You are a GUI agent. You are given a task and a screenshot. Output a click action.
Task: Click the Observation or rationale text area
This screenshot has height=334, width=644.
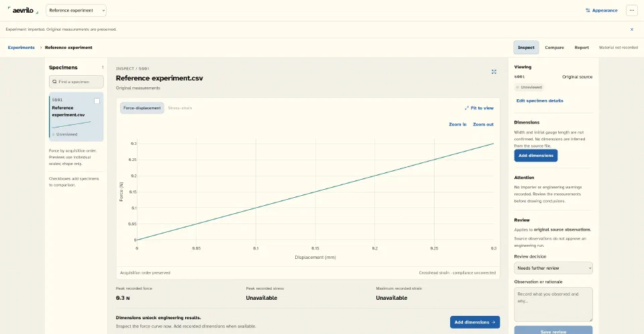(x=553, y=304)
